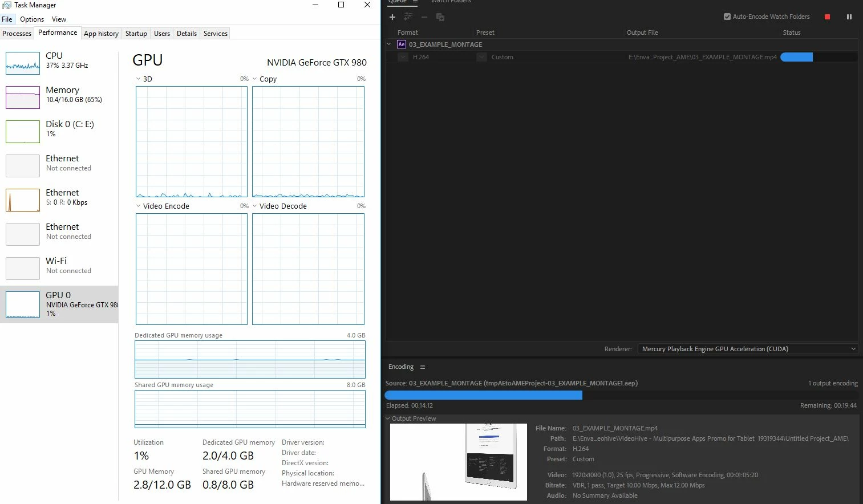The width and height of the screenshot is (863, 504).
Task: Switch to the Watch Folders tab
Action: (451, 2)
